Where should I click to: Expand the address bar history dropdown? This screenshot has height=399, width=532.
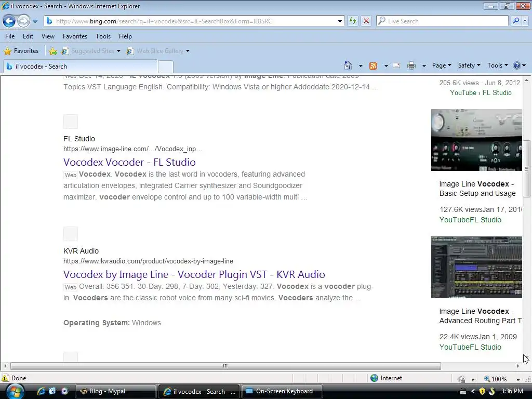[340, 21]
